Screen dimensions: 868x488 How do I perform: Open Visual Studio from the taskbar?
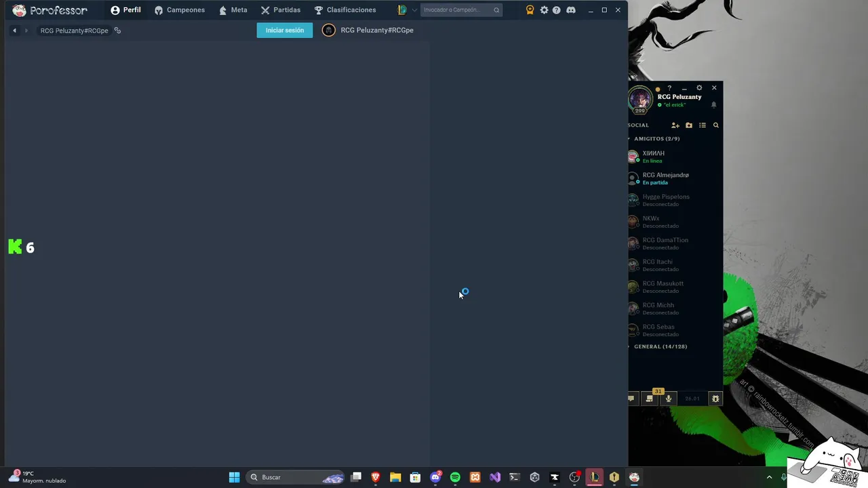click(495, 477)
